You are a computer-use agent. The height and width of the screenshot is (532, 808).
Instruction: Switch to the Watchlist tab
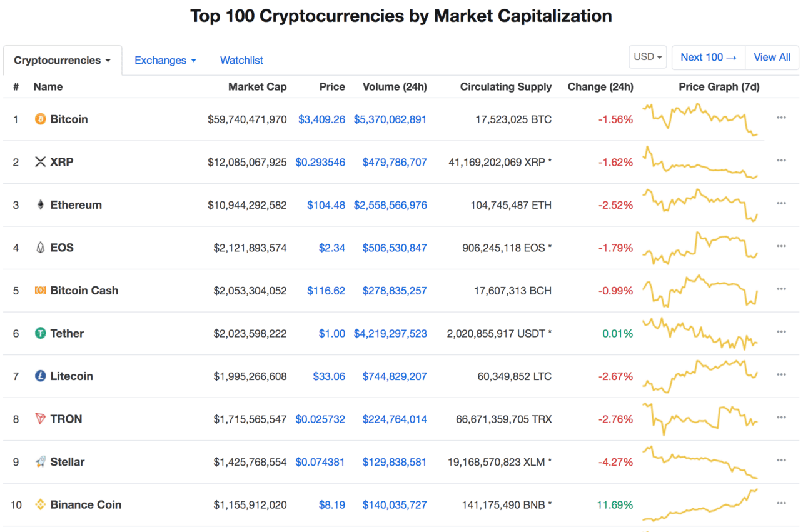tap(241, 60)
